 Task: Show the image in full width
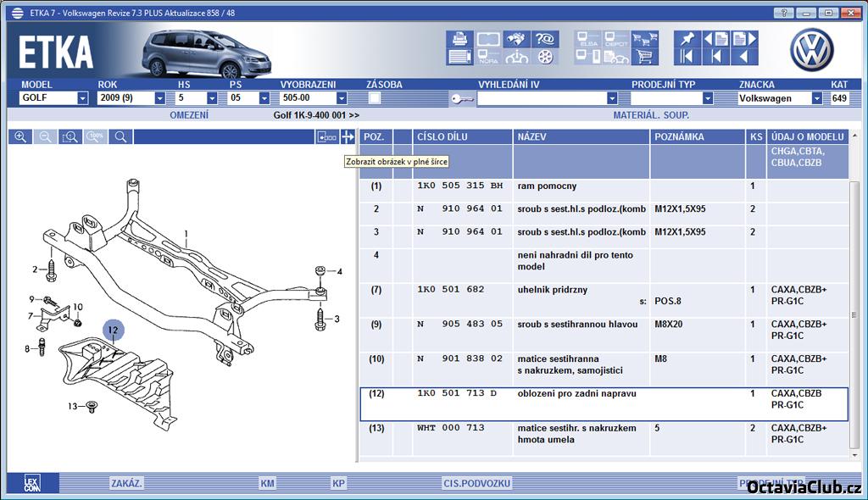[x=348, y=136]
